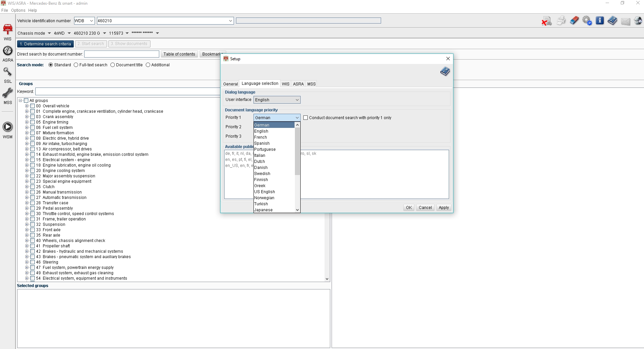
Task: Click the direct document number input field
Action: click(122, 54)
